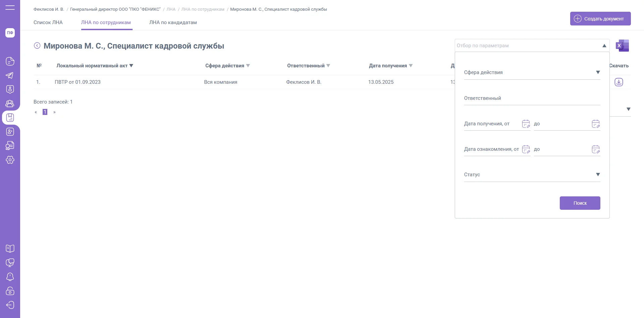Click the logout icon in sidebar
Image resolution: width=644 pixels, height=318 pixels.
pos(10,305)
